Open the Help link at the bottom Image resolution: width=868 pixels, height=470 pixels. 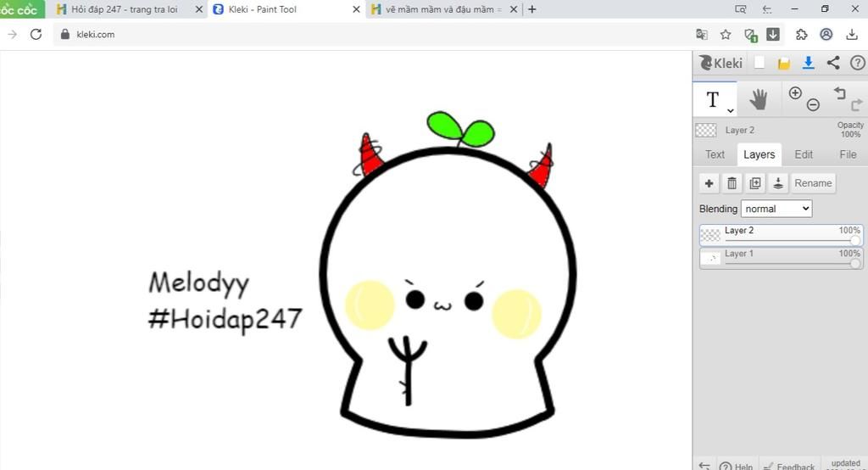[x=736, y=466]
